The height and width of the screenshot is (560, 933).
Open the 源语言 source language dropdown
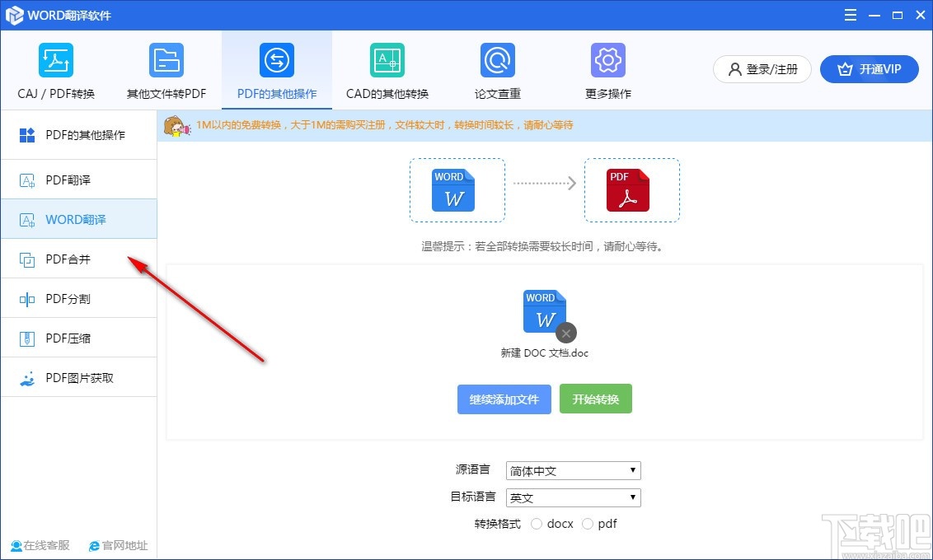coord(572,470)
